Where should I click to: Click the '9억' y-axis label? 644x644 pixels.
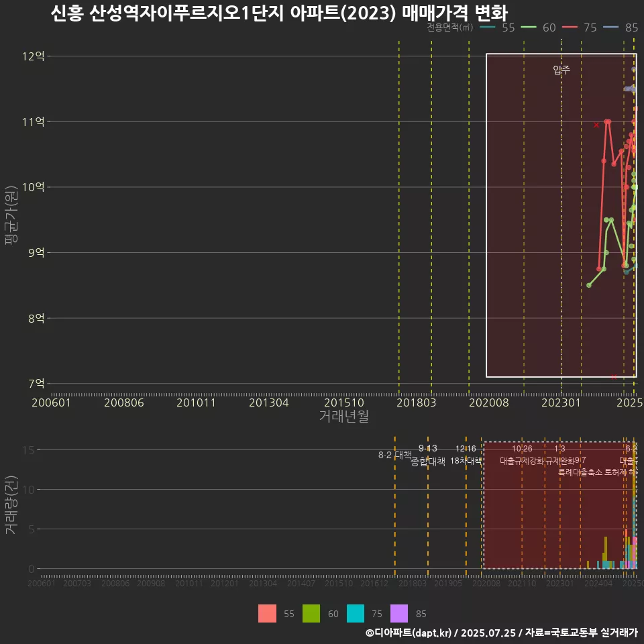pyautogui.click(x=36, y=253)
